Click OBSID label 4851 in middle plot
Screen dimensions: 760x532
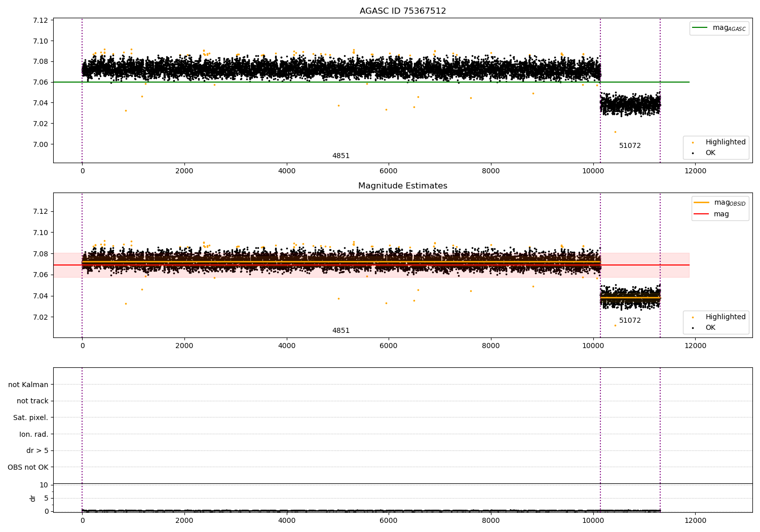[341, 331]
